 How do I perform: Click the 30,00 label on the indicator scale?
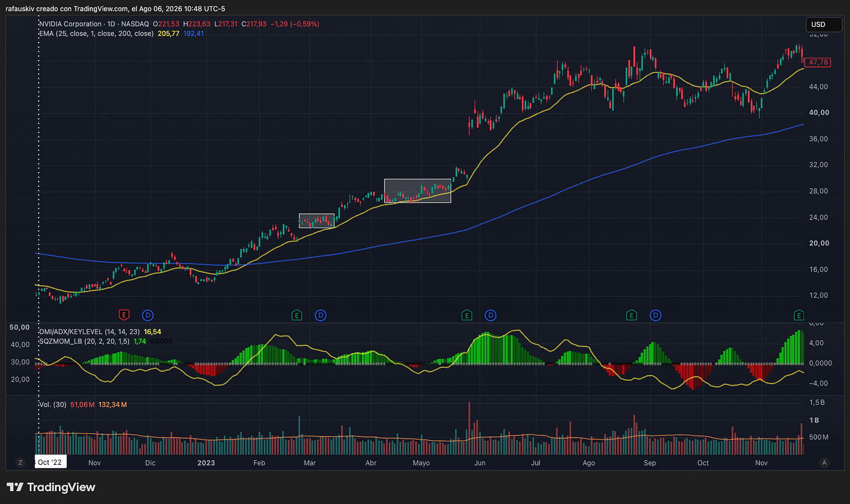(x=20, y=362)
